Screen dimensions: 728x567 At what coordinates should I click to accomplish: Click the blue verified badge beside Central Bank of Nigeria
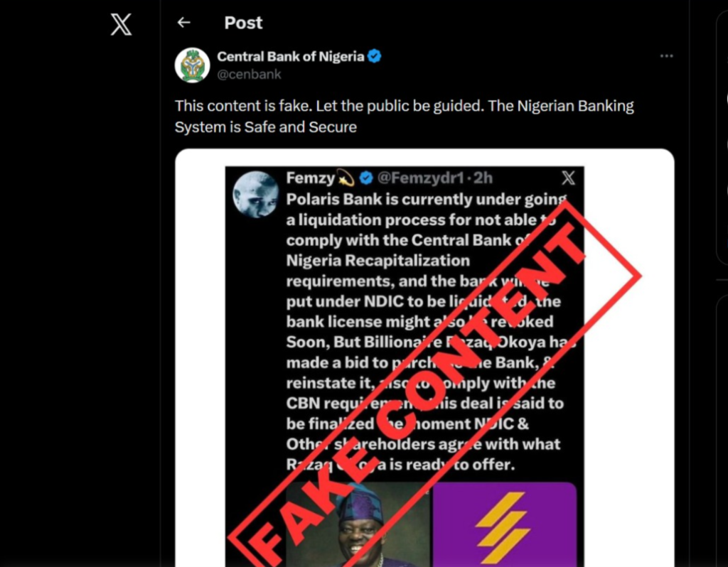(x=375, y=57)
